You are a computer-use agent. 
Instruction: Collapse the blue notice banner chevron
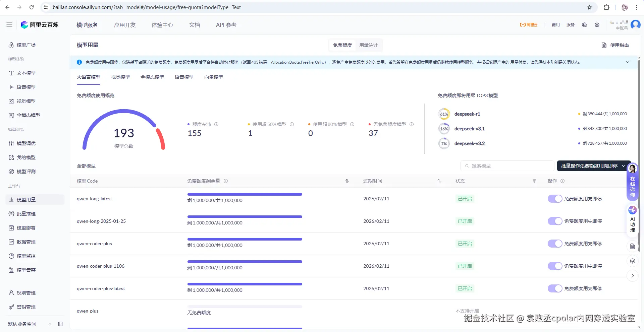(x=628, y=62)
